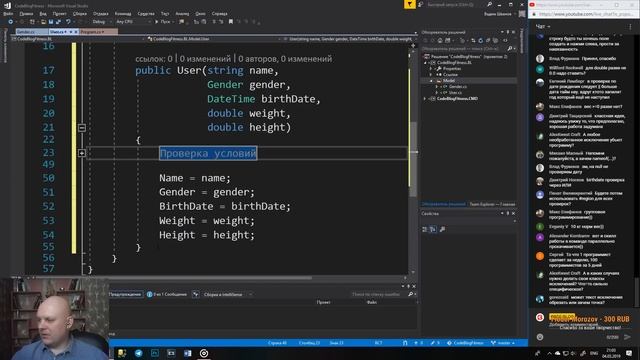
Task: Click the quick launch search icon
Action: point(489,4)
